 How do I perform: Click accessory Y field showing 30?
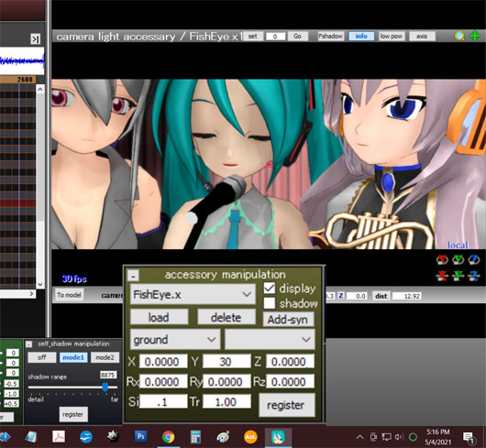click(x=226, y=361)
